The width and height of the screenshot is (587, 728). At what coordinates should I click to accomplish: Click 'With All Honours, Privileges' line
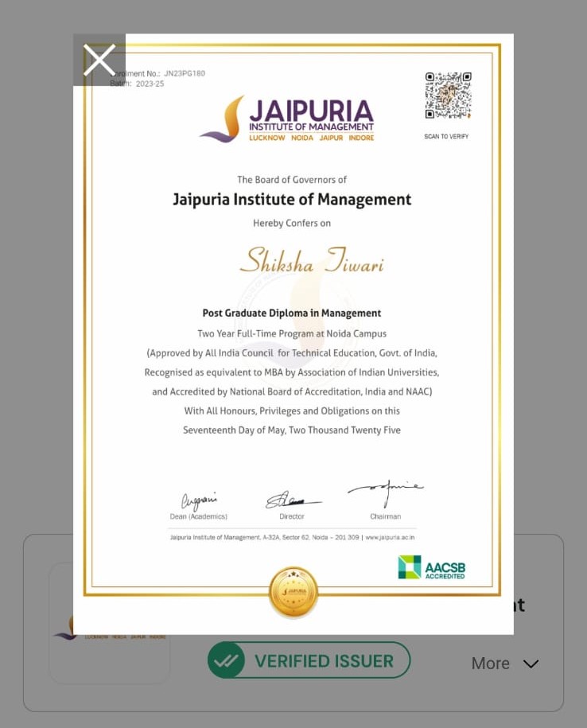[x=292, y=411]
